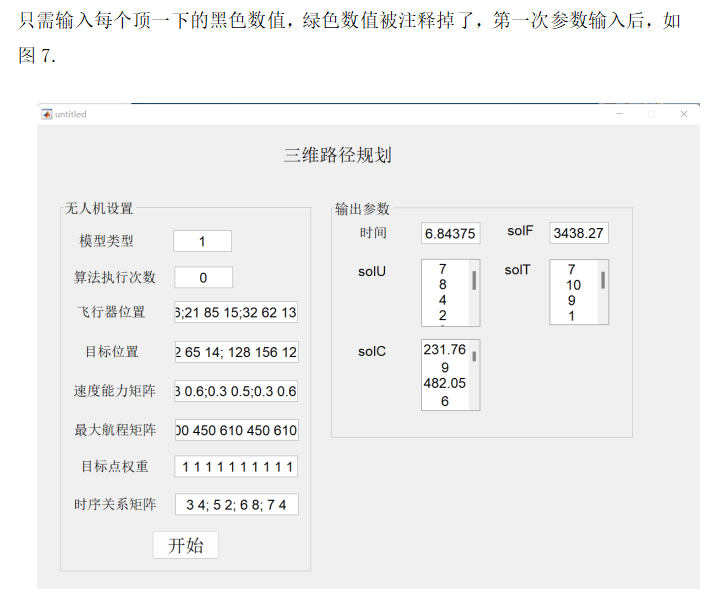Click the untitled window title text
Viewport: 717px width, 604px height.
(70, 114)
